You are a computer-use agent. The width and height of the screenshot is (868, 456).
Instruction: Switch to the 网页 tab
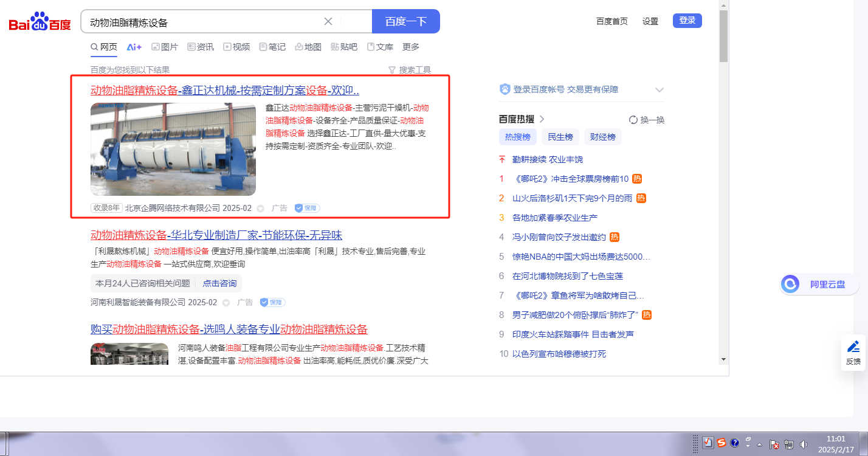click(x=104, y=47)
